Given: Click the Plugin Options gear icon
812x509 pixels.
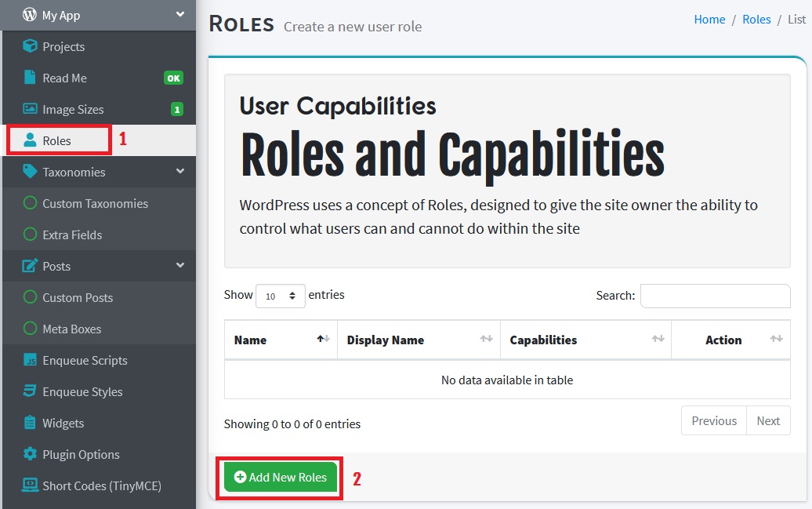Looking at the screenshot, I should (30, 454).
